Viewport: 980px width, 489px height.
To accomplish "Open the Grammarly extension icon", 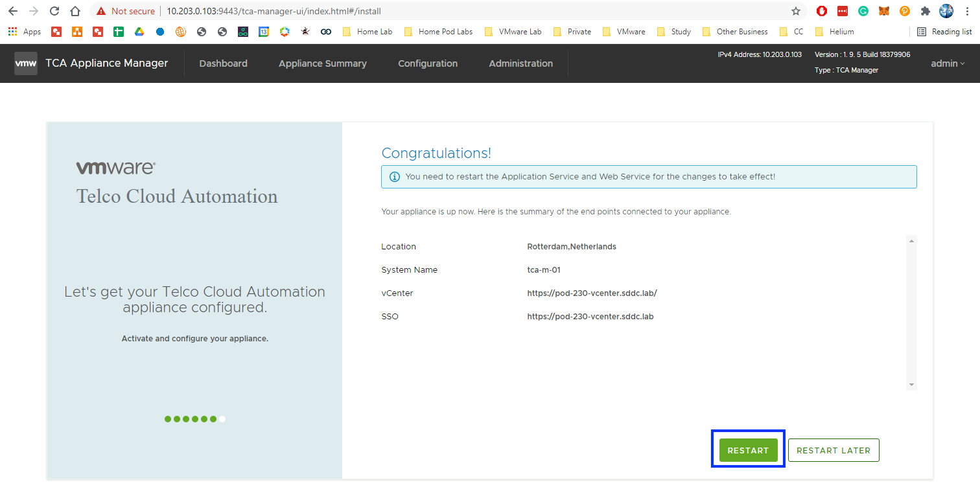I will point(863,11).
